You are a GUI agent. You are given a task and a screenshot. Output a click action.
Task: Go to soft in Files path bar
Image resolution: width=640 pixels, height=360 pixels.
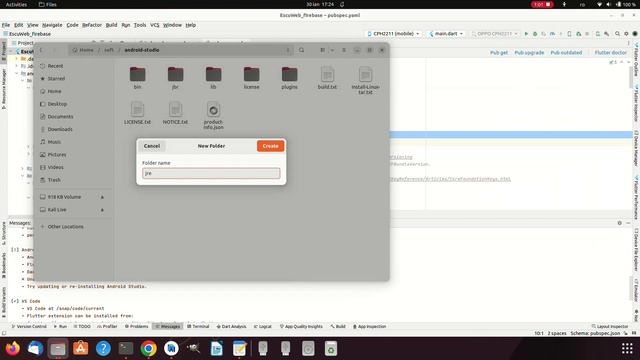109,50
